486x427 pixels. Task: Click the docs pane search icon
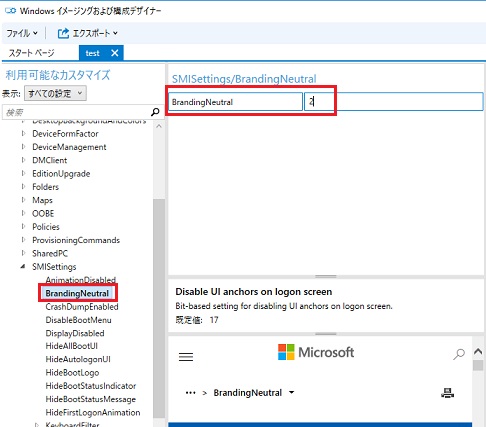click(459, 354)
